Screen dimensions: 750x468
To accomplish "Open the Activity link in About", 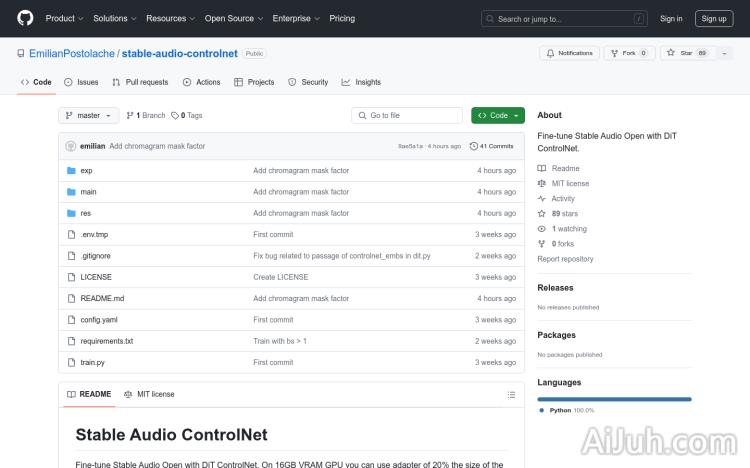I will (556, 199).
